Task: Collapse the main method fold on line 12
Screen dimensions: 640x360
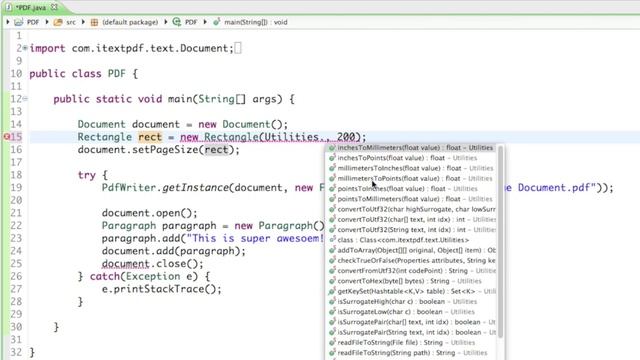Action: click(25, 99)
